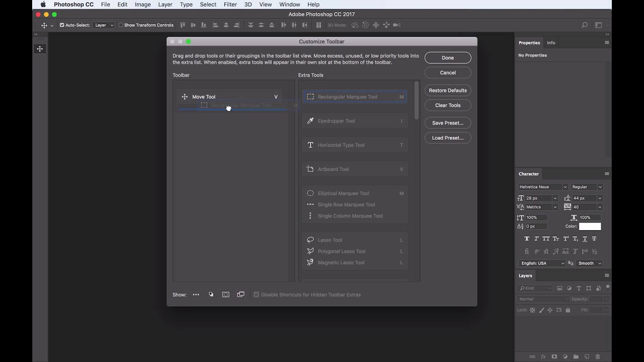Image resolution: width=644 pixels, height=362 pixels.
Task: Open the Filter menu
Action: pyautogui.click(x=230, y=5)
